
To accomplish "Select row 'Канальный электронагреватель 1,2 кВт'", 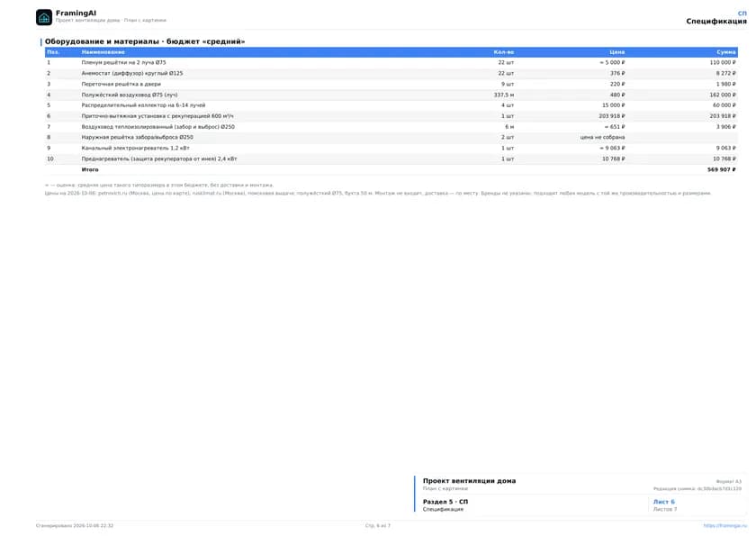I will (391, 148).
